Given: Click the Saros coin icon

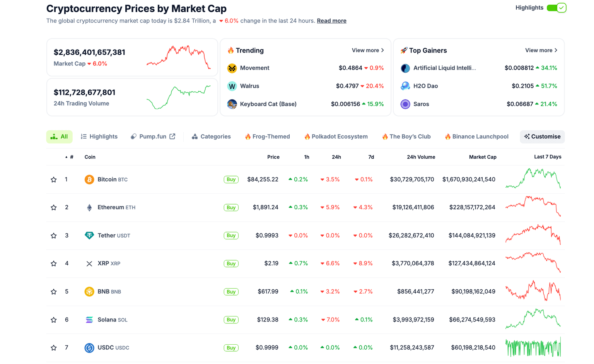Looking at the screenshot, I should click(405, 104).
